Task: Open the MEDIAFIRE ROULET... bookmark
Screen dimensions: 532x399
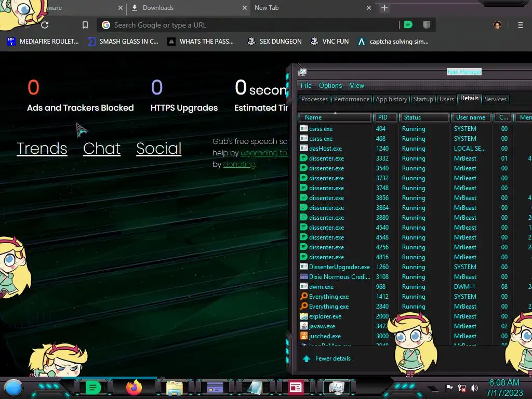Action: click(43, 42)
